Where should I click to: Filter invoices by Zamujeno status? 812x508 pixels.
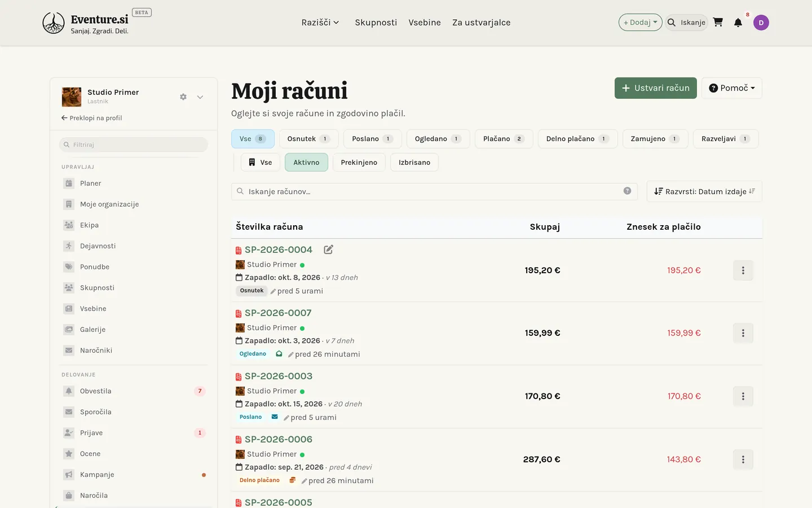[x=655, y=139]
